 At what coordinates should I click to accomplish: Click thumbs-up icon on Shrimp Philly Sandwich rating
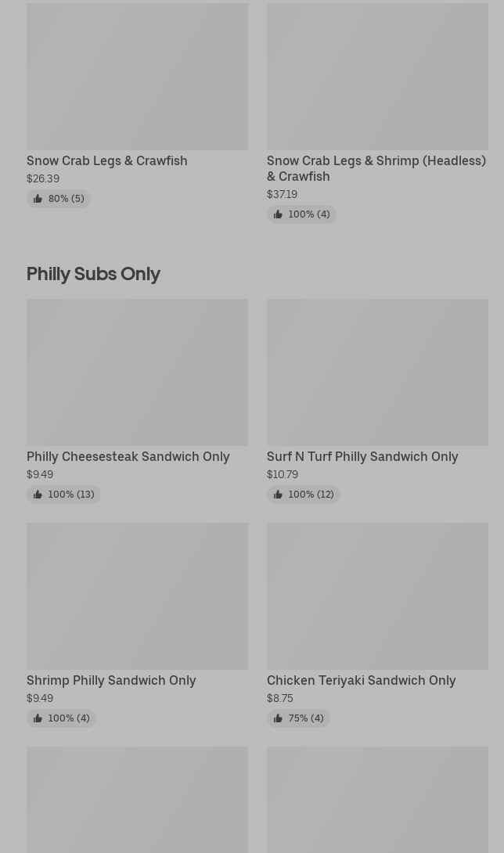[x=38, y=718]
